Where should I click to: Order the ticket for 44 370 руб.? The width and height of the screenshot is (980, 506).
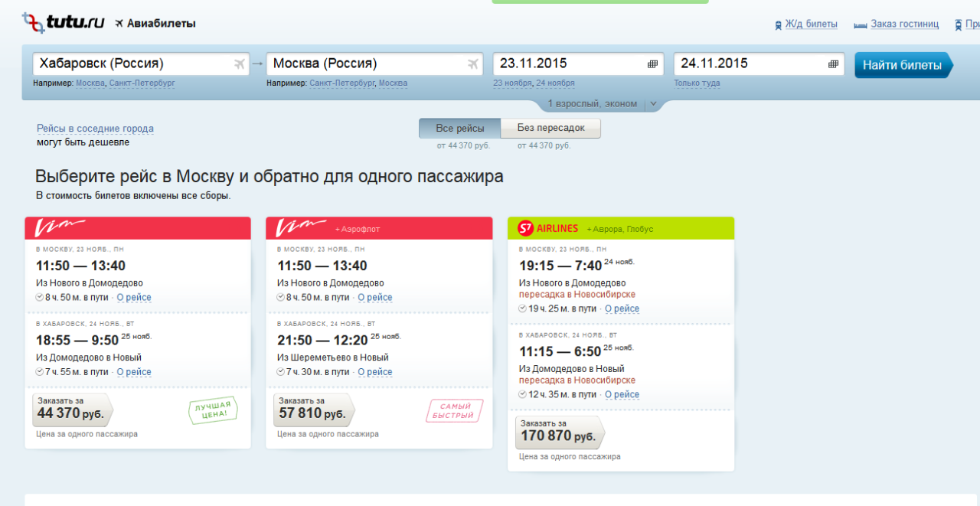point(70,410)
